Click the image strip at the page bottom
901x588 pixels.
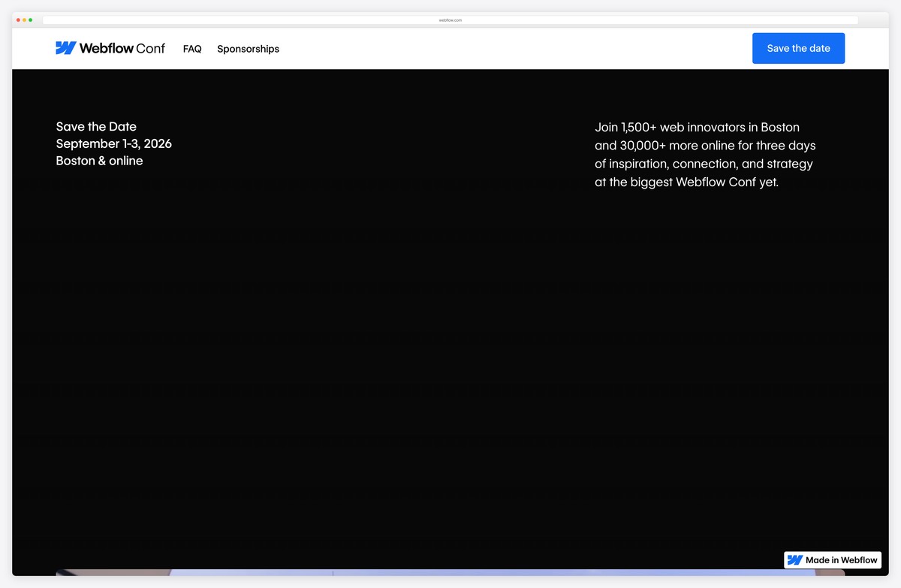pyautogui.click(x=450, y=572)
